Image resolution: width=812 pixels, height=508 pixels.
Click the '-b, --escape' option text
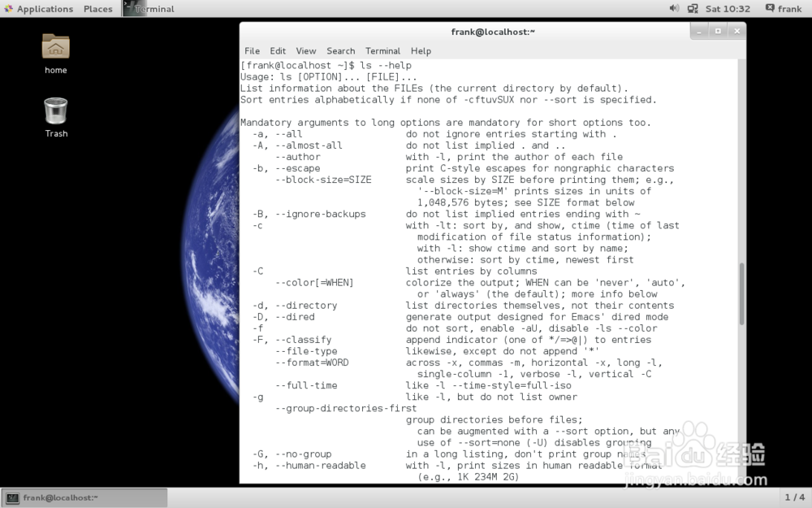point(286,168)
